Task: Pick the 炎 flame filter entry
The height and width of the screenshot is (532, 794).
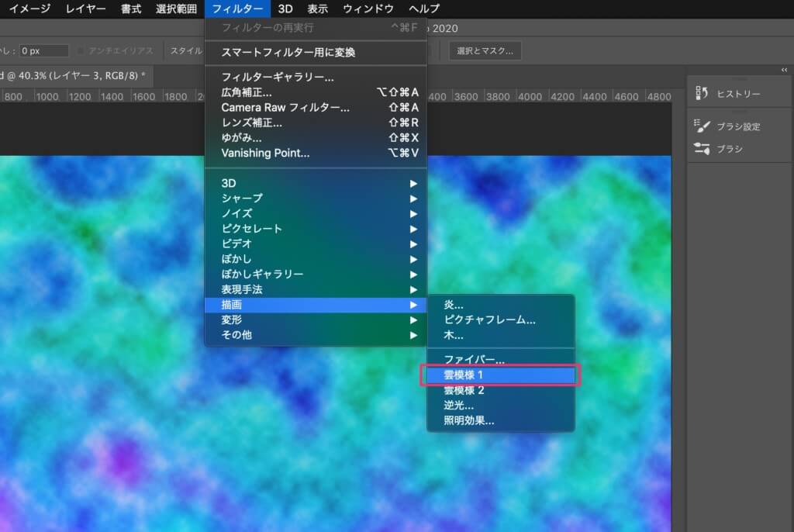Action: point(453,305)
